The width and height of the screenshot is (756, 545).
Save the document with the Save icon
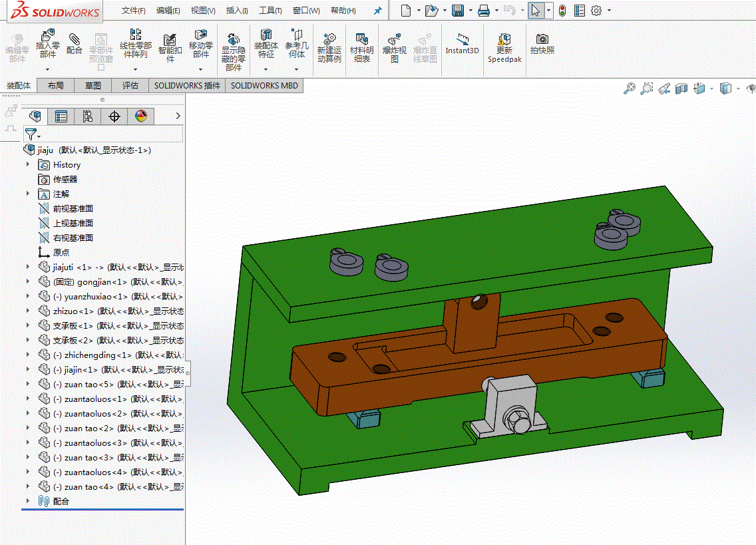458,10
